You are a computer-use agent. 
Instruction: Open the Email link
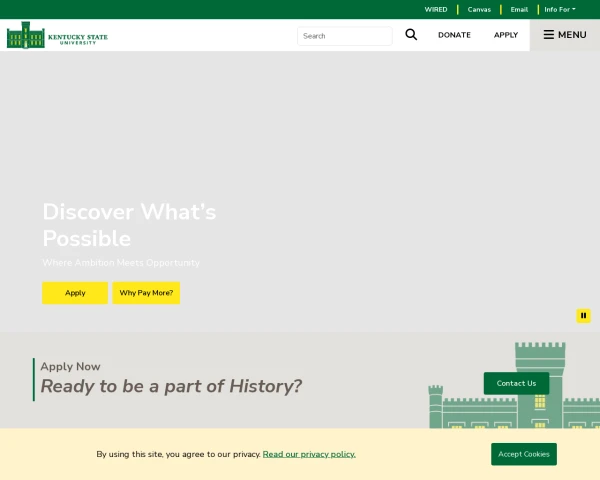coord(519,10)
